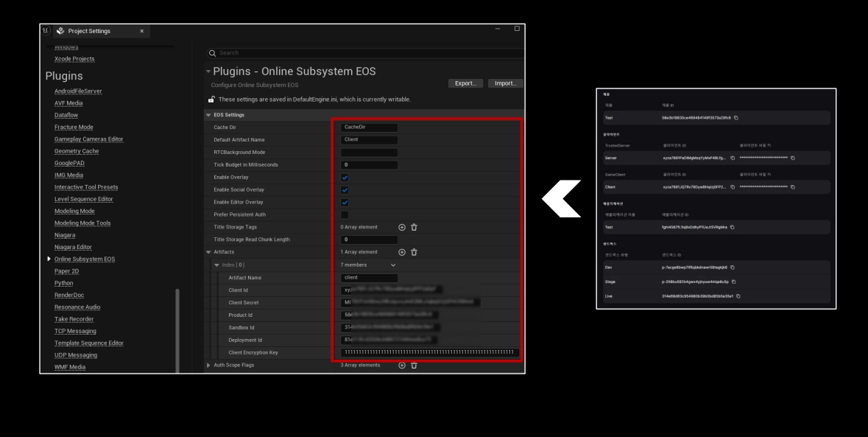Copy the Server client secret key
The width and height of the screenshot is (868, 437).
[793, 158]
